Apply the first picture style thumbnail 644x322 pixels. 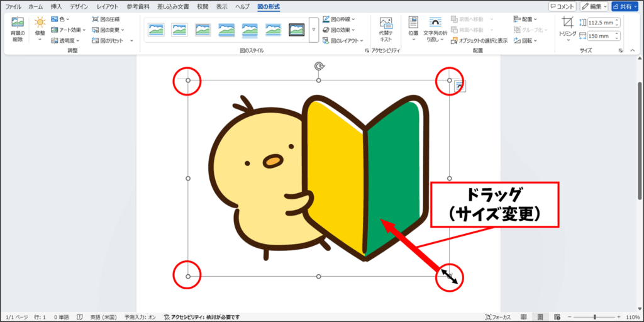(156, 30)
